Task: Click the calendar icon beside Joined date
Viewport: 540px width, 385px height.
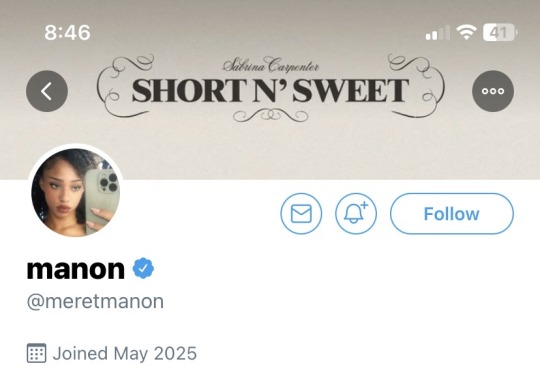Action: tap(37, 353)
